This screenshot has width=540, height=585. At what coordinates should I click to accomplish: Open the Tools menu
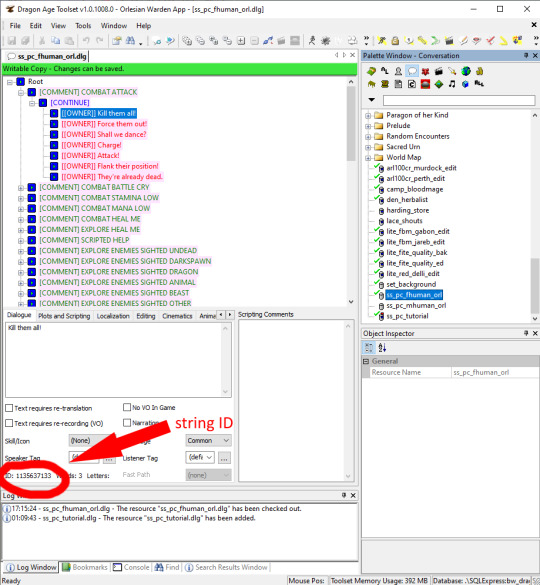point(83,26)
